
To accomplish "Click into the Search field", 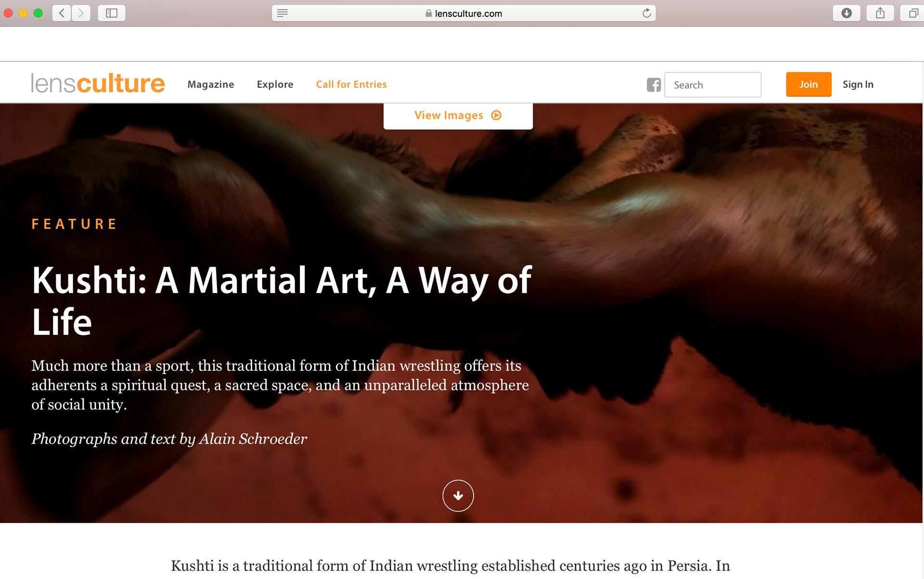I will [713, 85].
